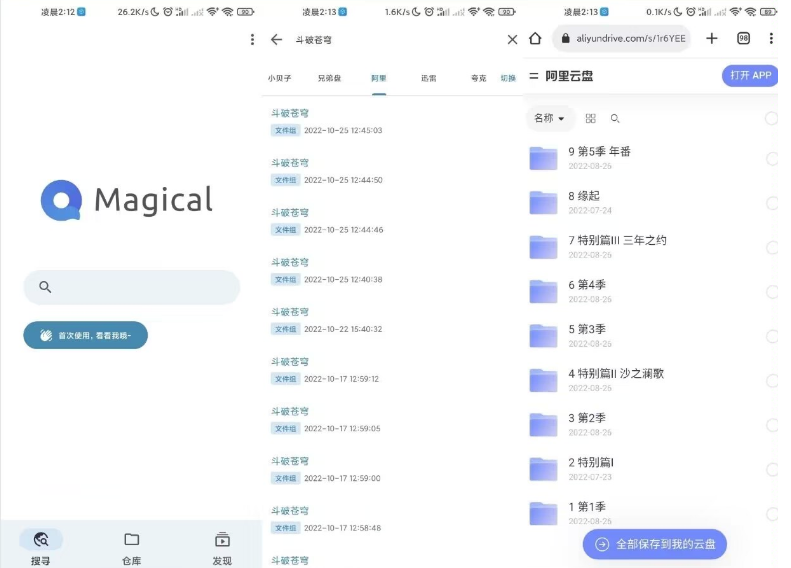Open the 仓库 folder tab in bottom navigation
This screenshot has width=791, height=568.
click(132, 547)
